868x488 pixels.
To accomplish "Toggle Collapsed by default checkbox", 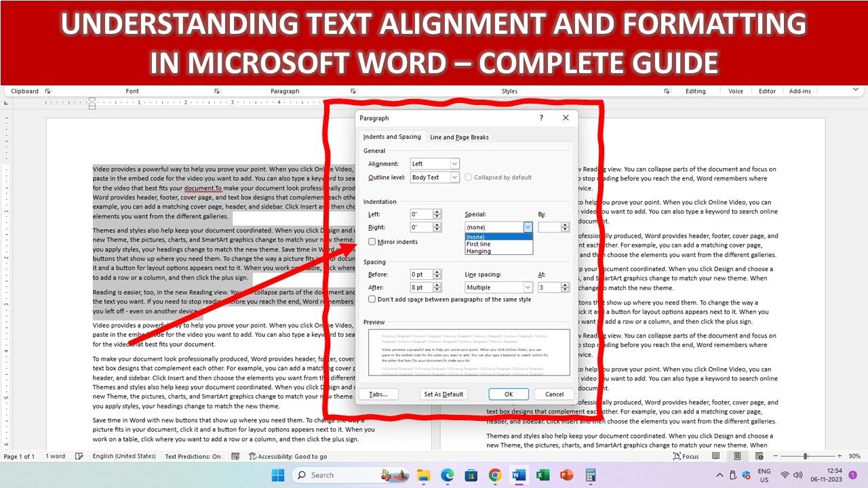I will [x=469, y=178].
